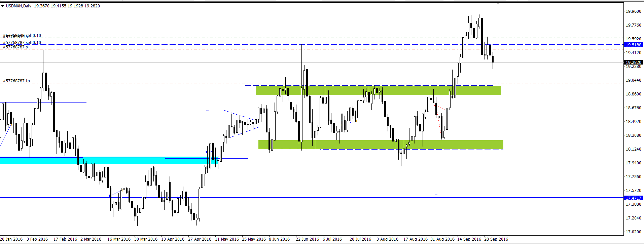644x244 pixels.
Task: Click the 3 Aug 2016 date label
Action: 387,239
